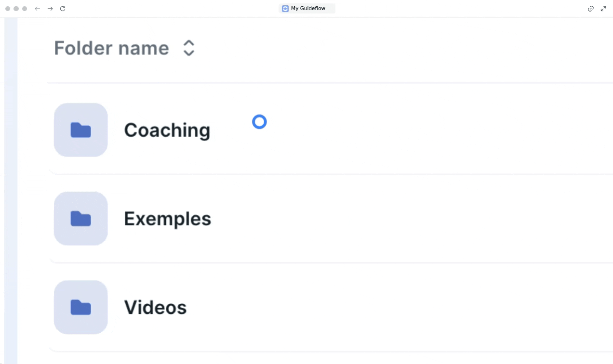Open the Videos folder icon
This screenshot has height=364, width=613.
coord(80,307)
